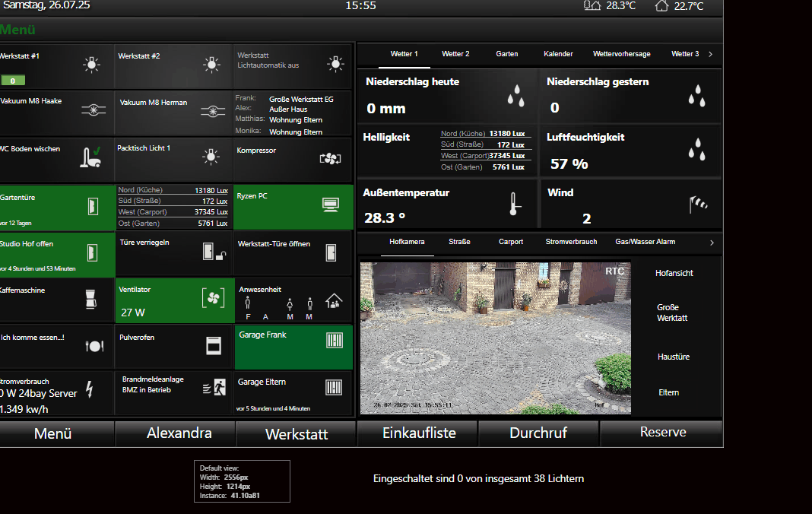This screenshot has height=514, width=812.
Task: Click the Menü bottom button
Action: [57, 433]
